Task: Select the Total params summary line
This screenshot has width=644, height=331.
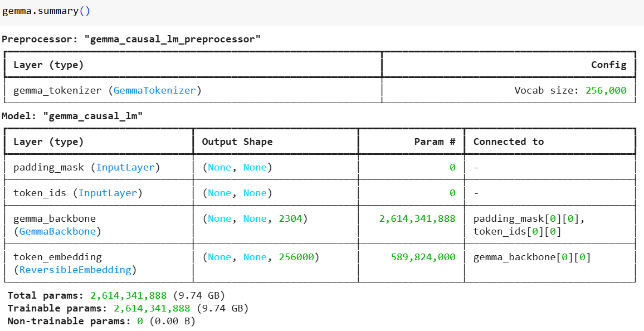Action: pyautogui.click(x=116, y=296)
